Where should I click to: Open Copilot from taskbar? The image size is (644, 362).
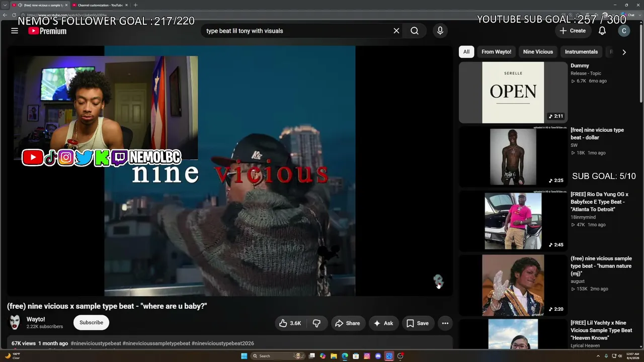pos(323,356)
